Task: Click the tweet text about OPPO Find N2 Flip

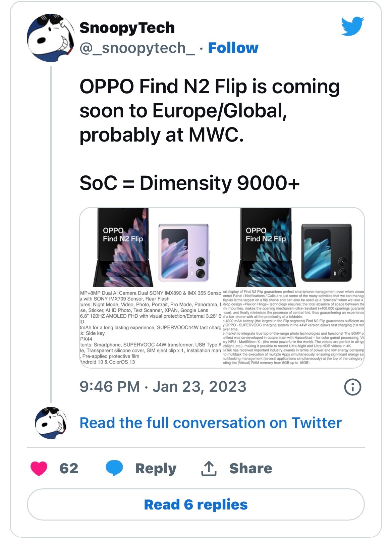Action: pos(209,111)
